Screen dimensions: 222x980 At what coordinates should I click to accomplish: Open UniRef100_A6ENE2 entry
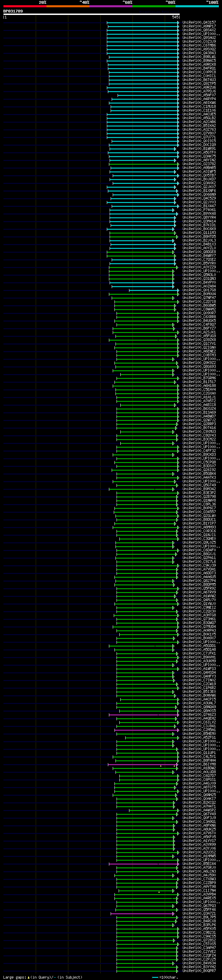[x=199, y=351]
